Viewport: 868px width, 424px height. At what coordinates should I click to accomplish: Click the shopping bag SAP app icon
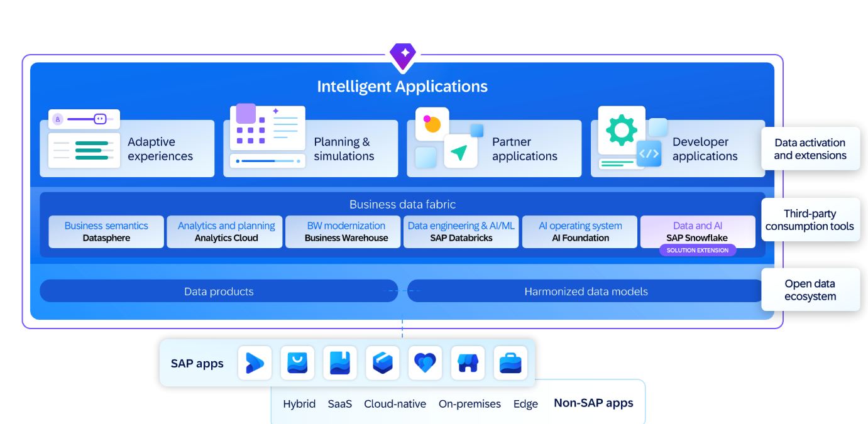(x=297, y=363)
